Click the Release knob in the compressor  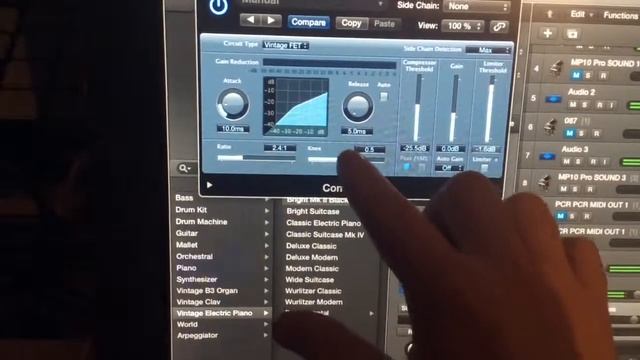[358, 107]
